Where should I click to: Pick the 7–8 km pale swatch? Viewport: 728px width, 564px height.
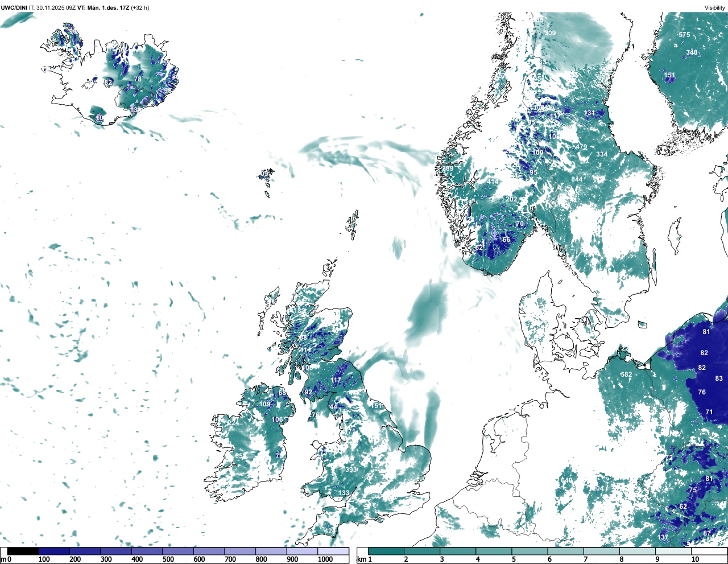click(x=602, y=551)
